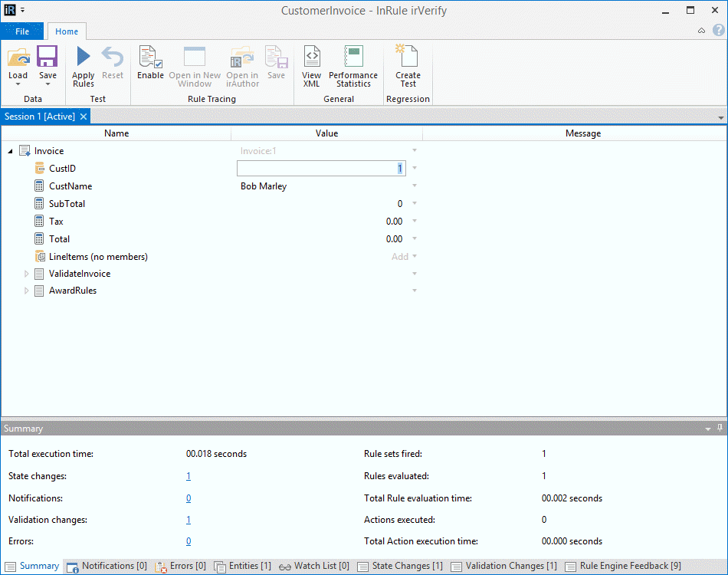Open the LineItems Add dropdown
Image resolution: width=728 pixels, height=575 pixels.
coord(415,257)
